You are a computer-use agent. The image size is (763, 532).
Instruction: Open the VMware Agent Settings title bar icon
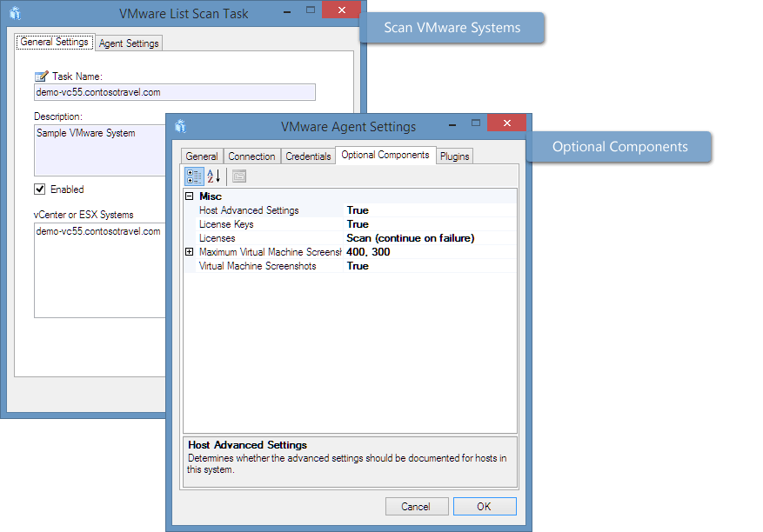[x=180, y=124]
